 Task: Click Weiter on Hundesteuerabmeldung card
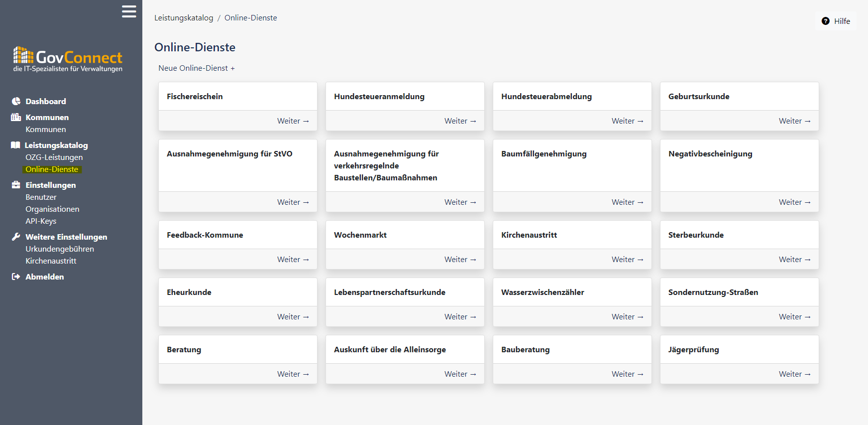(628, 121)
